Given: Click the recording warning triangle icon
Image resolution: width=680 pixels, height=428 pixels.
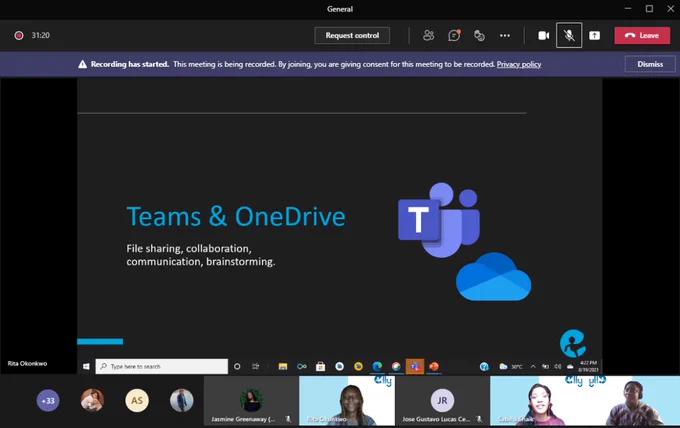Looking at the screenshot, I should [x=82, y=64].
